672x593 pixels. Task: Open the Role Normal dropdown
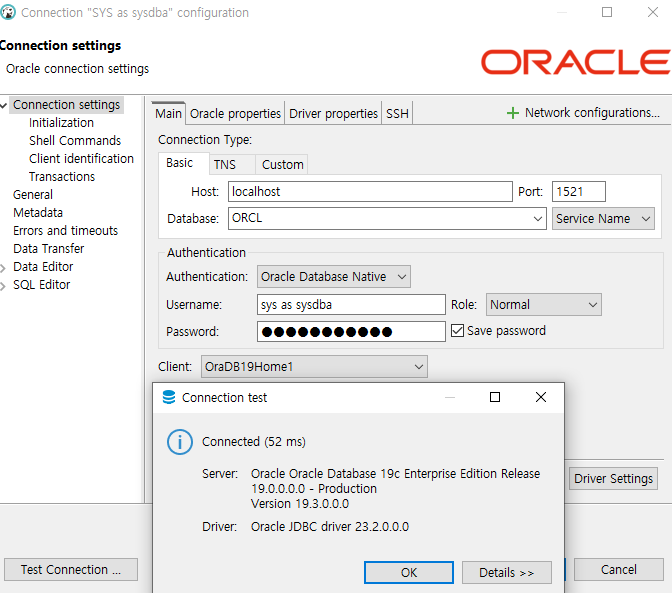[543, 305]
